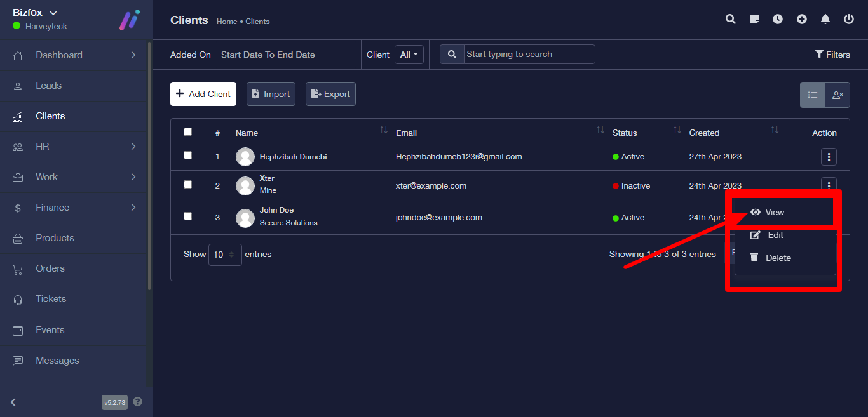Open the notifications bell
The image size is (868, 417).
tap(825, 20)
